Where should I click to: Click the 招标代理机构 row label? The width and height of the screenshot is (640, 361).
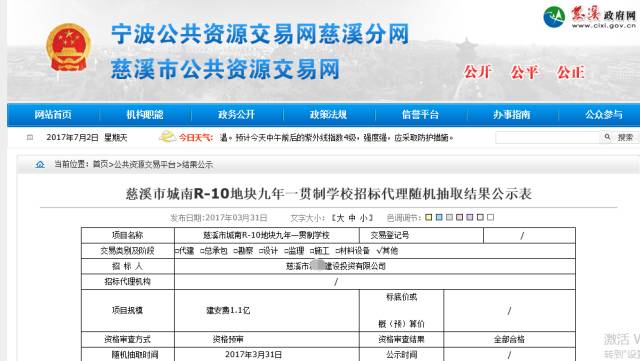click(128, 282)
